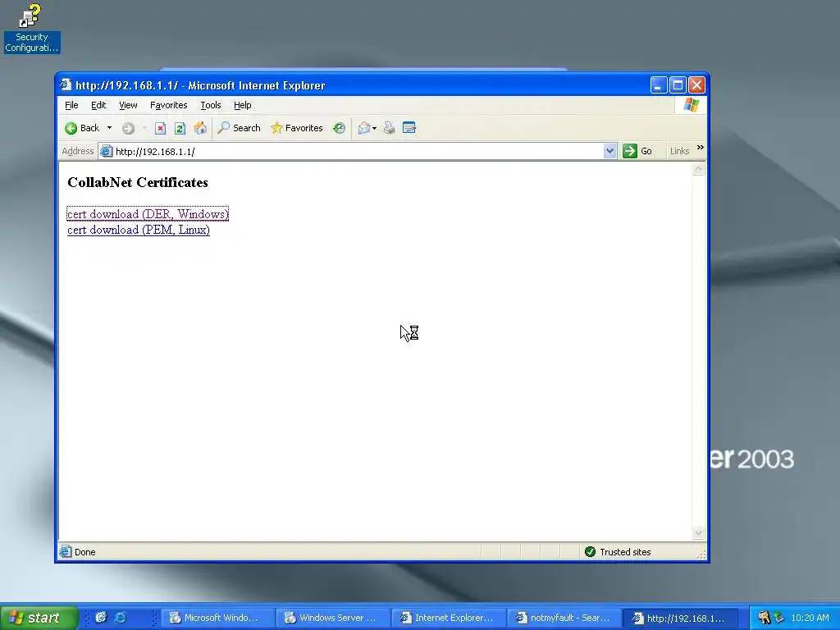Go back using the Back button
This screenshot has height=630, width=840.
coord(82,128)
